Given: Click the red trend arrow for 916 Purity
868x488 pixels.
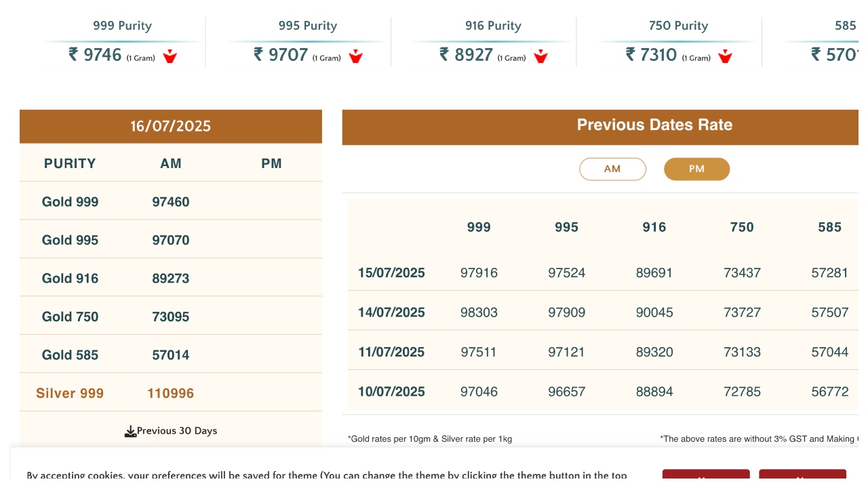Looking at the screenshot, I should 540,56.
